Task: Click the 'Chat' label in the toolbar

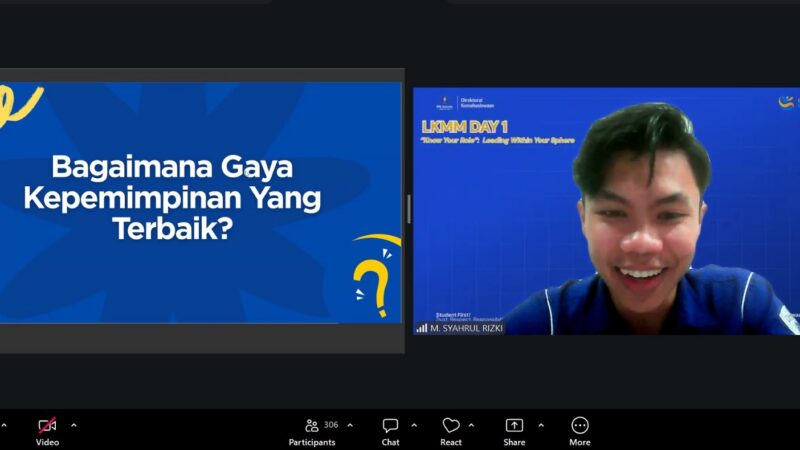Action: click(x=390, y=442)
